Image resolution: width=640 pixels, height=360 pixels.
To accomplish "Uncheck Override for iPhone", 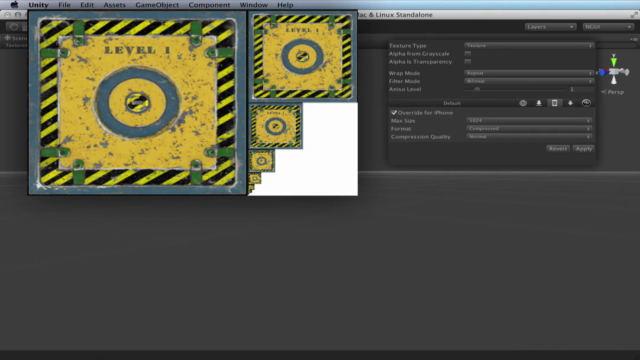I will click(x=394, y=113).
